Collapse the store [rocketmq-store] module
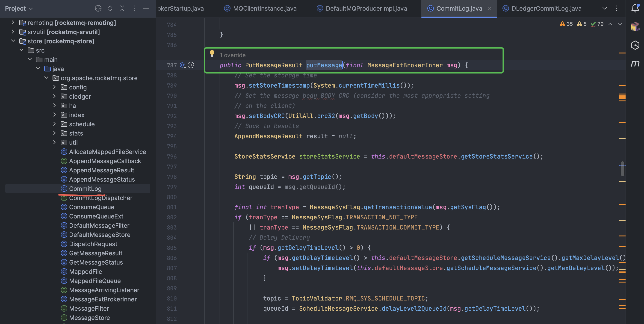 pyautogui.click(x=13, y=41)
